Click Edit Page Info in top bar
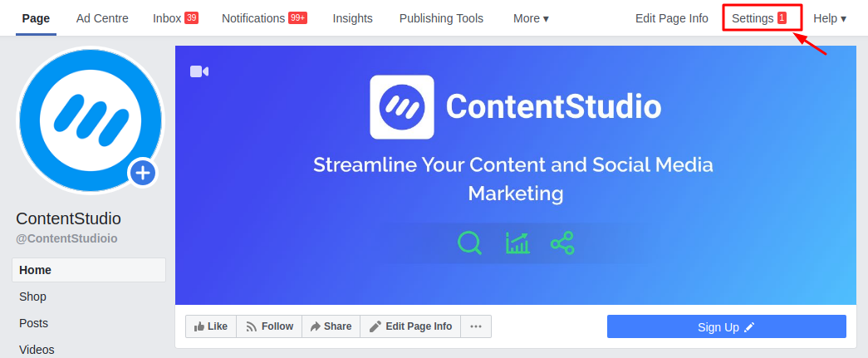The height and width of the screenshot is (358, 868). (671, 18)
